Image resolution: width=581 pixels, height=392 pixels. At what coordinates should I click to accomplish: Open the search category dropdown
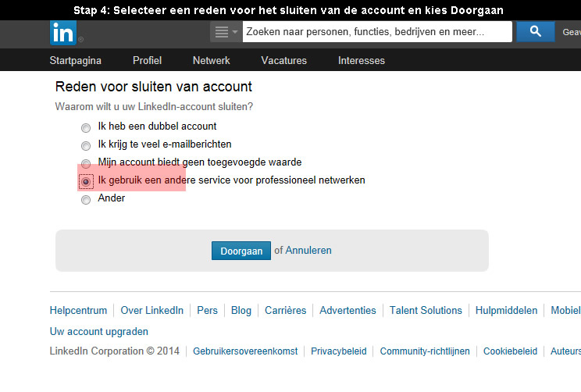click(x=226, y=32)
